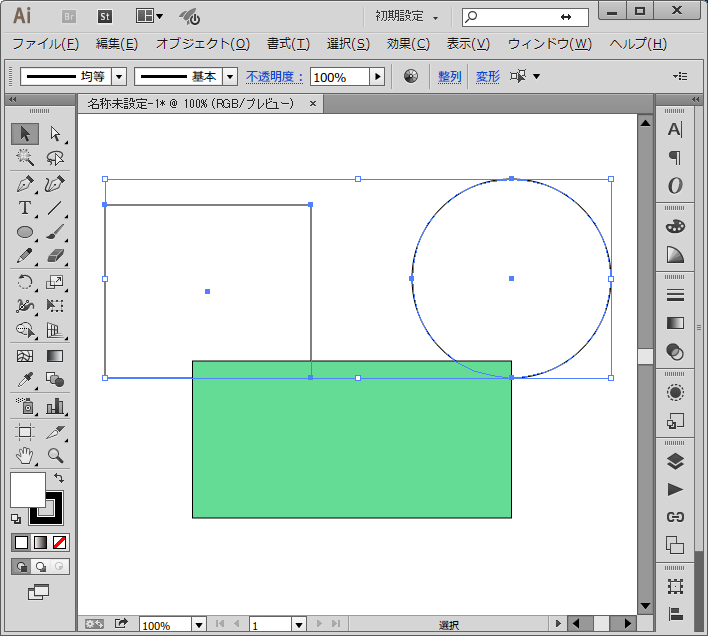The height and width of the screenshot is (636, 708).
Task: Open the 選択(S) menu
Action: coord(348,44)
